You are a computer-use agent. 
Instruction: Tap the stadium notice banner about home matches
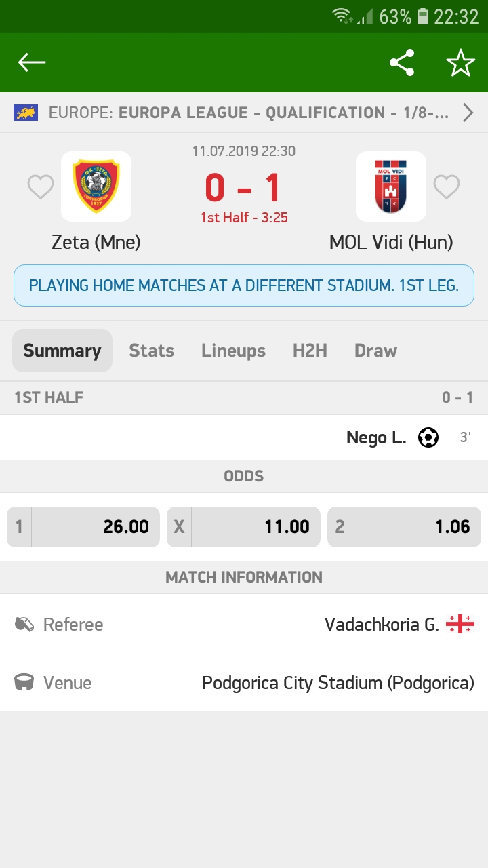(x=244, y=285)
